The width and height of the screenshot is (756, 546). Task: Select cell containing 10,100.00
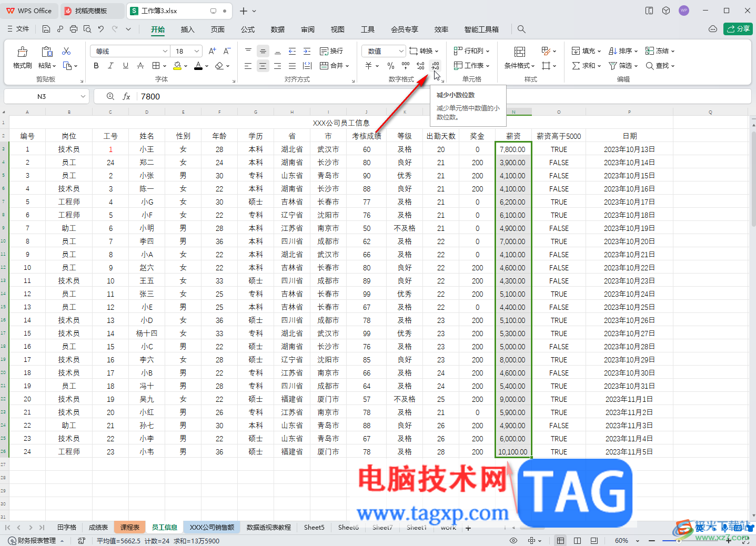(513, 452)
